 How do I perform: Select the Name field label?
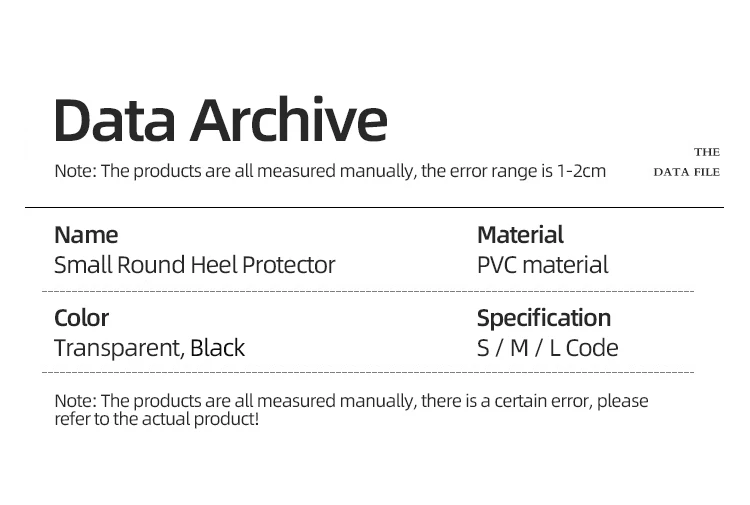click(x=86, y=235)
